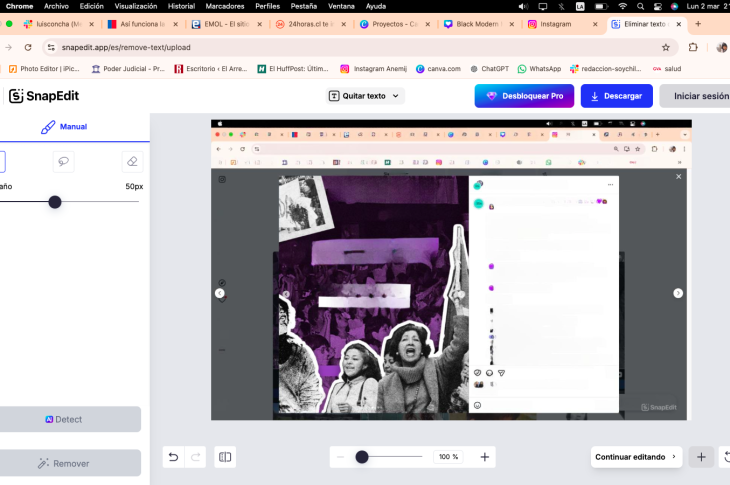Open the Marcadores menu
The height and width of the screenshot is (485, 730).
click(x=224, y=6)
